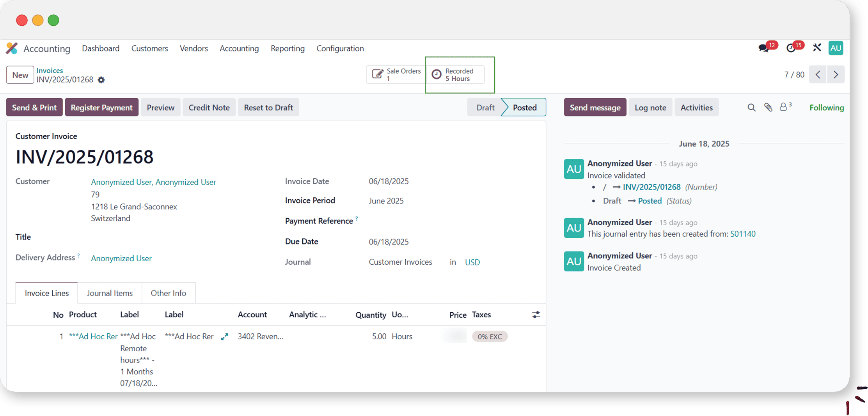
Task: Set the invoice status to Draft
Action: click(485, 108)
